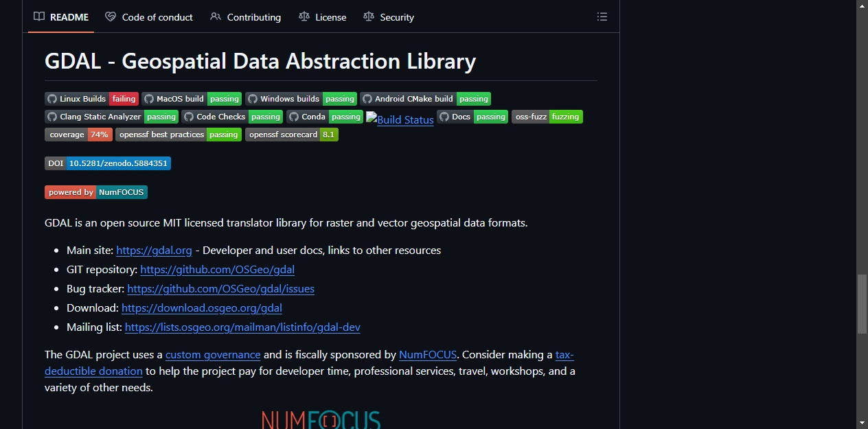Open the Conda passing badge
This screenshot has height=429, width=868.
(325, 117)
